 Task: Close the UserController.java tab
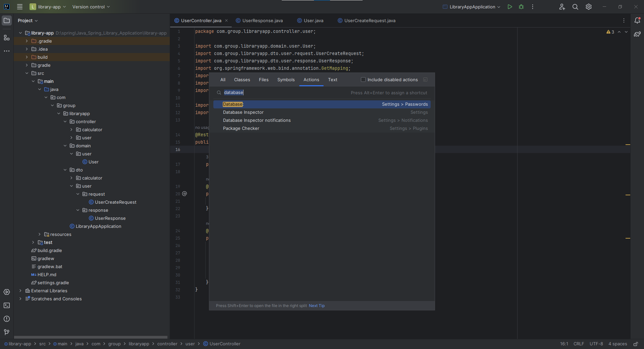226,20
